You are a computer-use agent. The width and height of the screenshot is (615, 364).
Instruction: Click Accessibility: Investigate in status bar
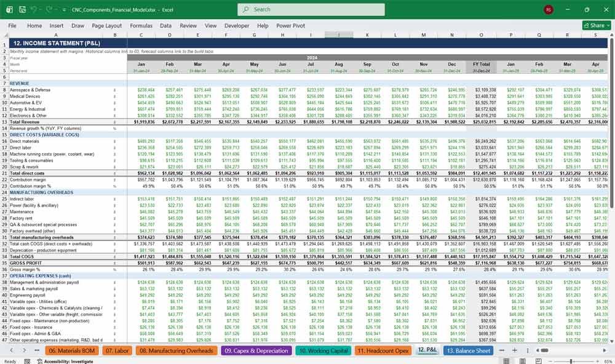(65, 362)
